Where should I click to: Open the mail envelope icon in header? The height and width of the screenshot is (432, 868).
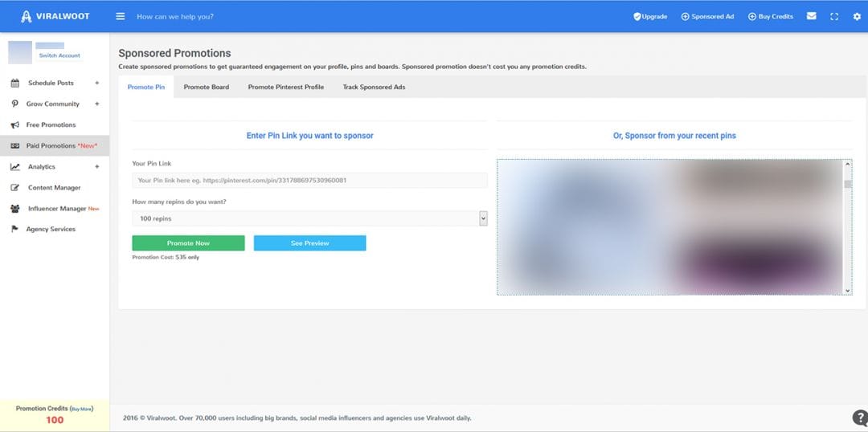coord(811,16)
